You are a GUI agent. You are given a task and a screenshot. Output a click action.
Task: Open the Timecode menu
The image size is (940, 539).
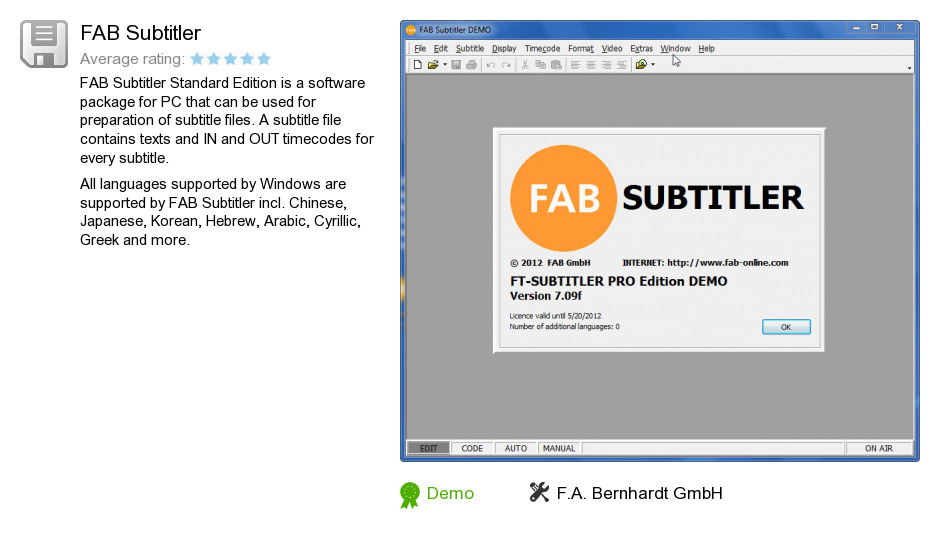543,49
